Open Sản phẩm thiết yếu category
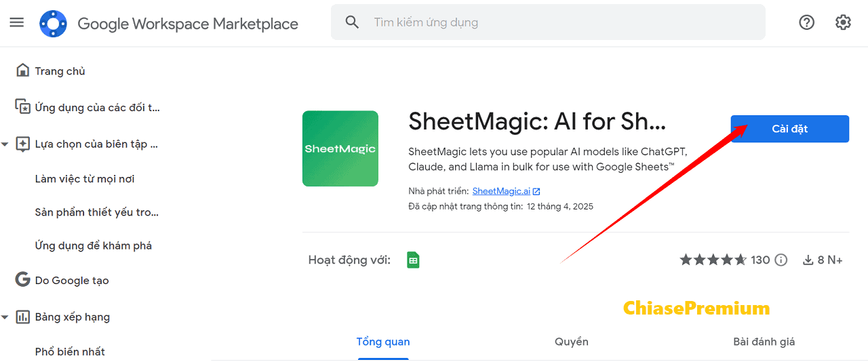This screenshot has height=362, width=868. pos(97,212)
